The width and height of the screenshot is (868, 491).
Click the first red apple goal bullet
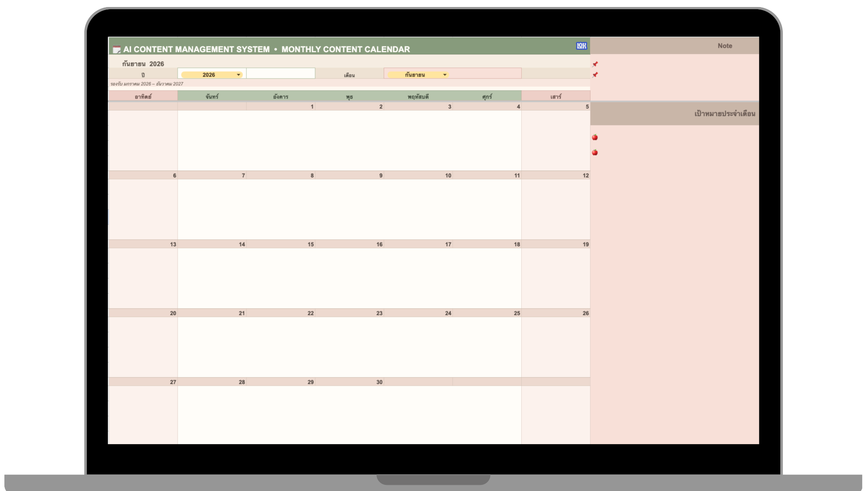click(x=595, y=137)
